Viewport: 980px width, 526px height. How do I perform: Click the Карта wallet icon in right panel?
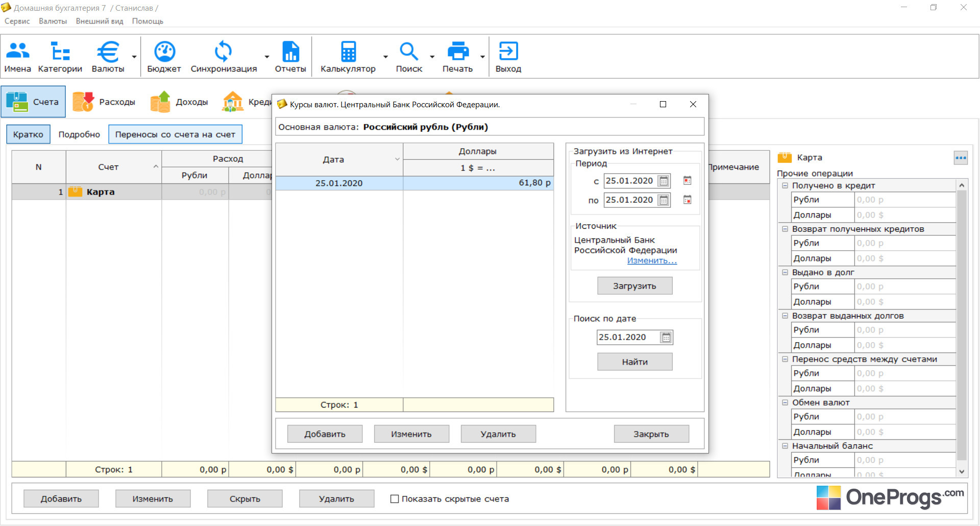[x=785, y=157]
